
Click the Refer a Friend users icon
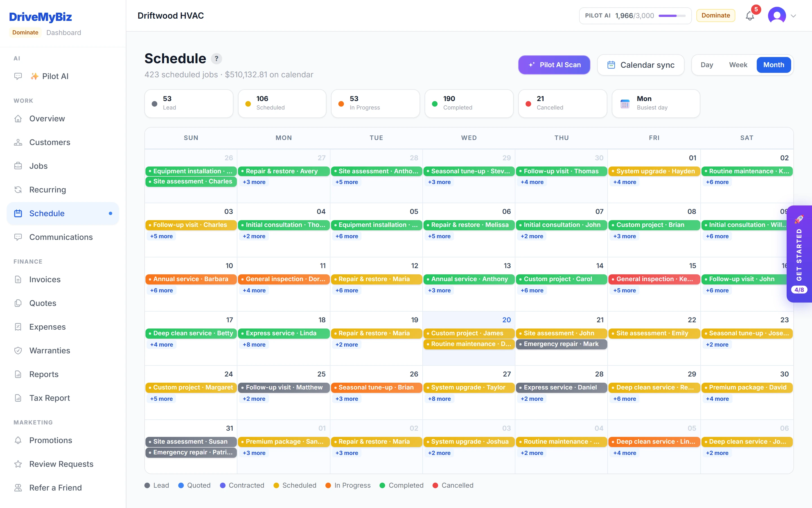18,488
